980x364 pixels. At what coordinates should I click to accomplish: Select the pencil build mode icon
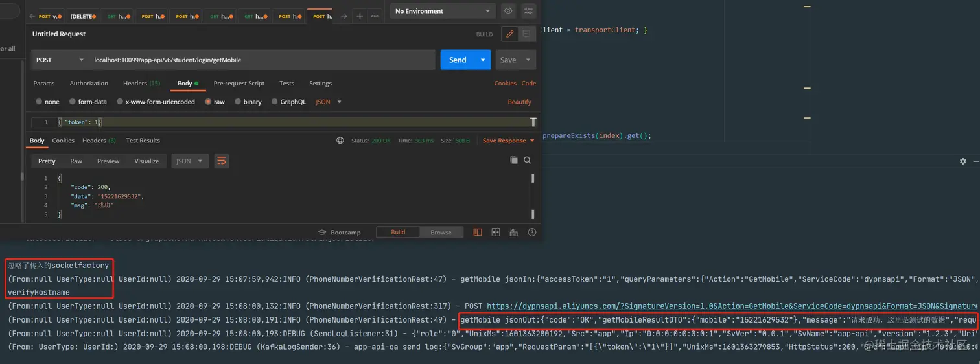(x=509, y=34)
